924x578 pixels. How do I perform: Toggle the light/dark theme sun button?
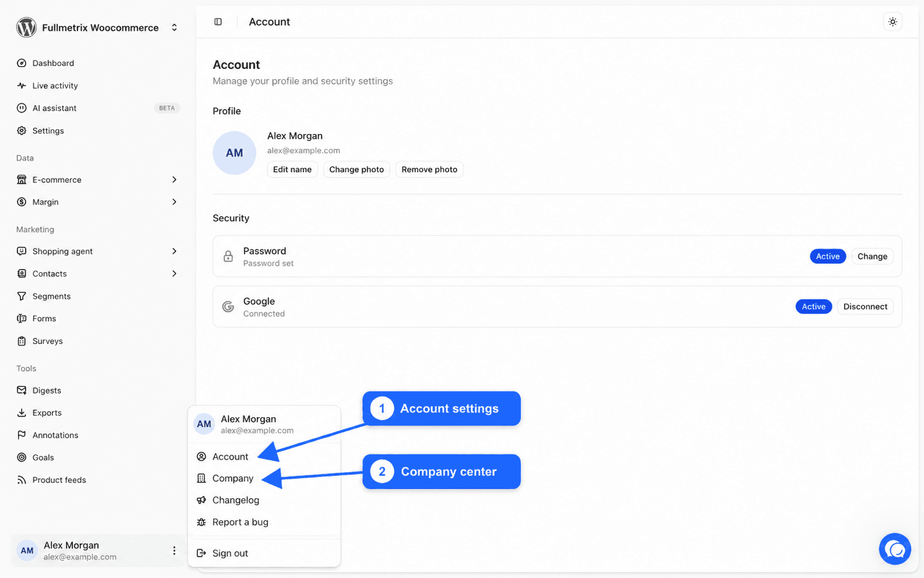pos(893,22)
